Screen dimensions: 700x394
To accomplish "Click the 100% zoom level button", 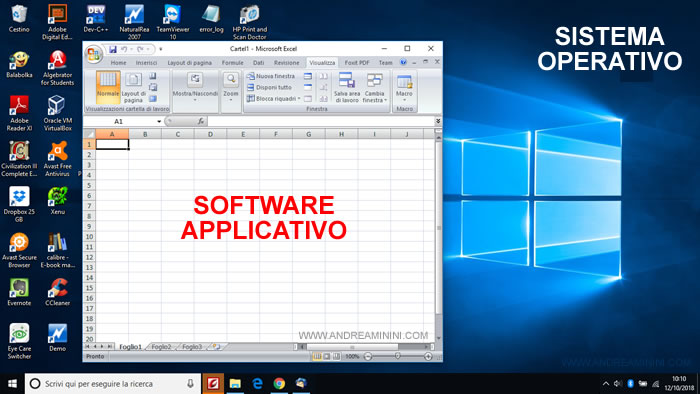I will [x=352, y=356].
